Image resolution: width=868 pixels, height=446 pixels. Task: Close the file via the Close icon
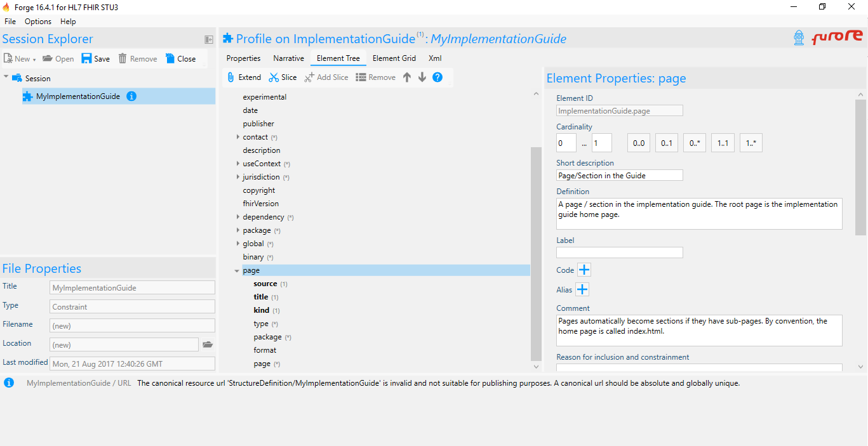170,58
